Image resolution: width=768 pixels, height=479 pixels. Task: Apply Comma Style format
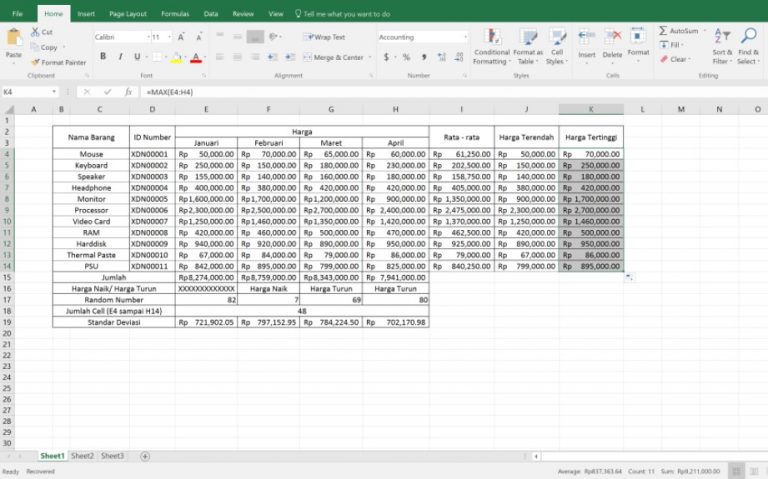424,57
